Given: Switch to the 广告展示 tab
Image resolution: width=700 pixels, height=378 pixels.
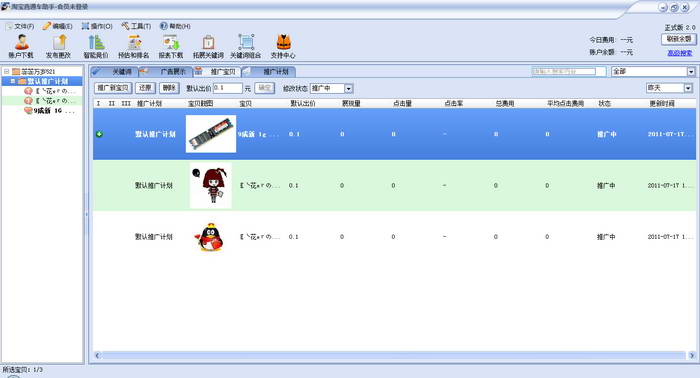Looking at the screenshot, I should tap(167, 71).
